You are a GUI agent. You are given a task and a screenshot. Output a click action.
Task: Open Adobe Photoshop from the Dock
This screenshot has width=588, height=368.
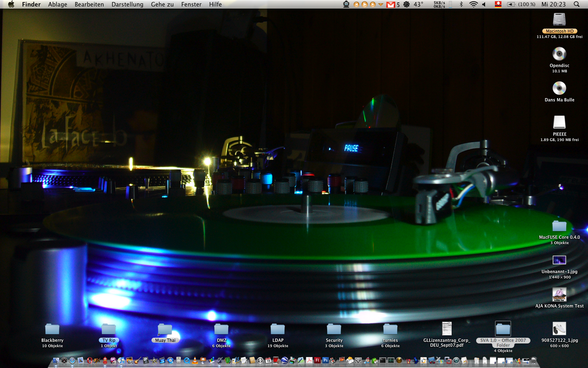pos(325,360)
